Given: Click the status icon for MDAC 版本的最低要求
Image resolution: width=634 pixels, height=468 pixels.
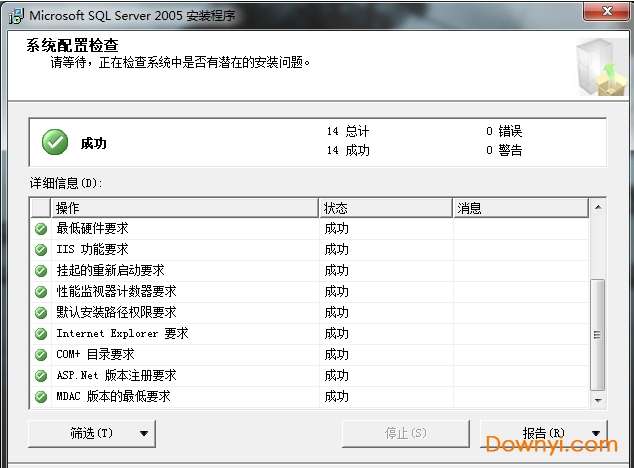Looking at the screenshot, I should coord(41,397).
